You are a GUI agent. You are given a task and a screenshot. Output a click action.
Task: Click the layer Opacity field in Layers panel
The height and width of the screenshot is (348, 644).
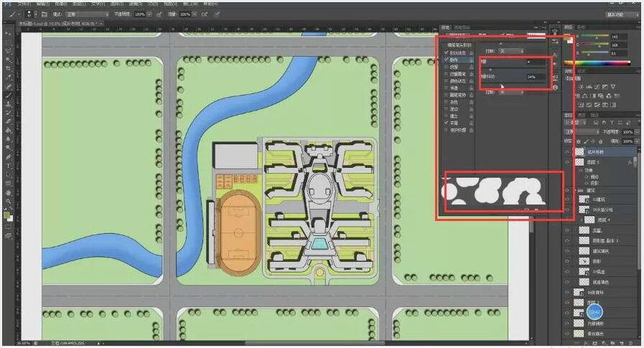point(627,133)
